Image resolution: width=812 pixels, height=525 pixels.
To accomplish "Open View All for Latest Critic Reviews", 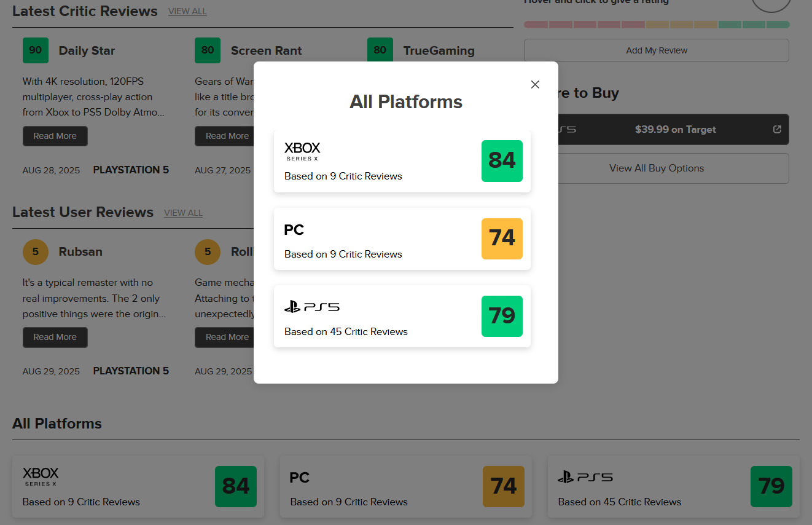I will click(x=187, y=11).
